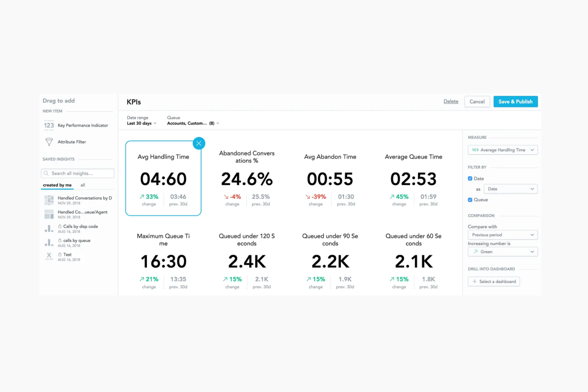Image resolution: width=588 pixels, height=392 pixels.
Task: Click the Key Performance Indicator 123 icon
Action: (x=49, y=126)
